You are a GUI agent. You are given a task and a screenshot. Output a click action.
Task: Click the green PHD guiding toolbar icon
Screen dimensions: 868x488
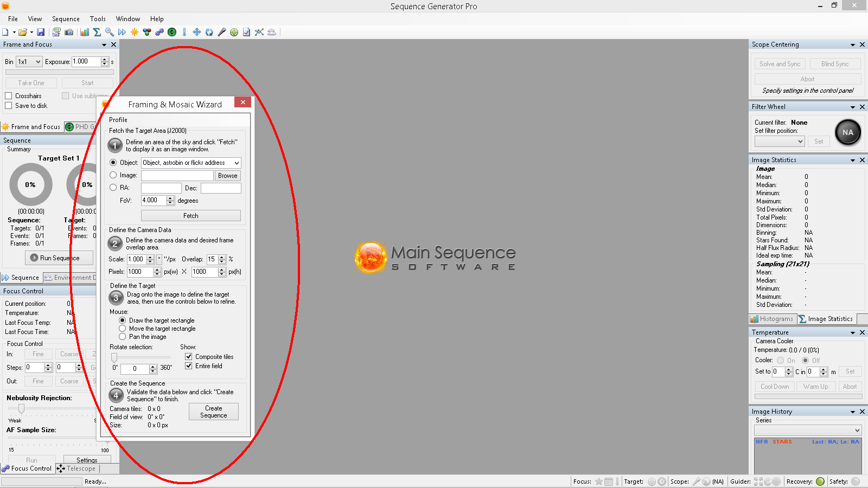click(x=172, y=33)
